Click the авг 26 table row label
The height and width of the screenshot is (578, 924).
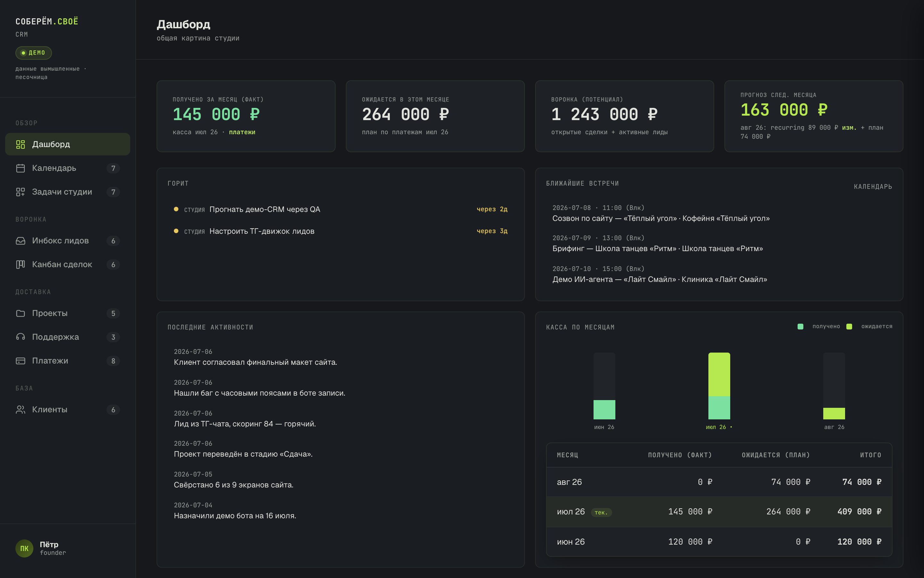[569, 482]
